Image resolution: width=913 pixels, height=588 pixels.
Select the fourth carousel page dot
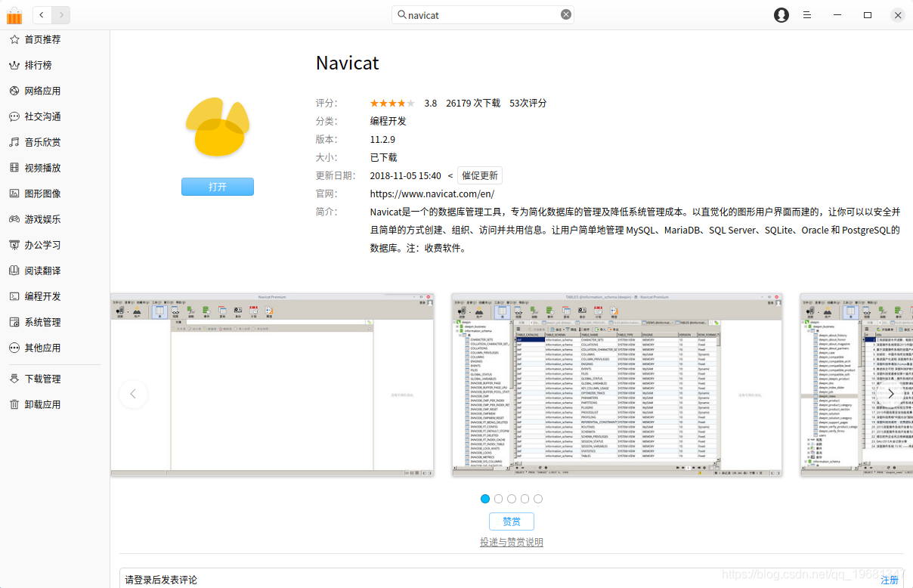(525, 499)
